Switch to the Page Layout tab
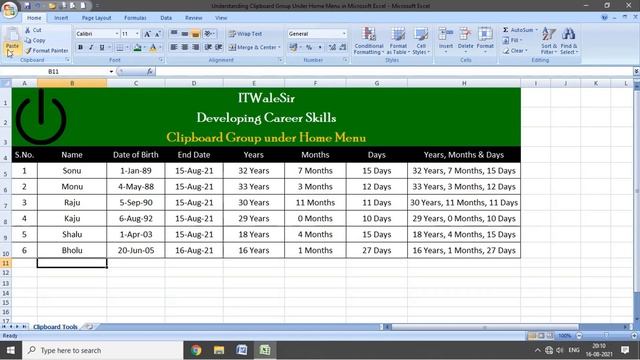Screen dimensions: 640x360 tap(96, 18)
